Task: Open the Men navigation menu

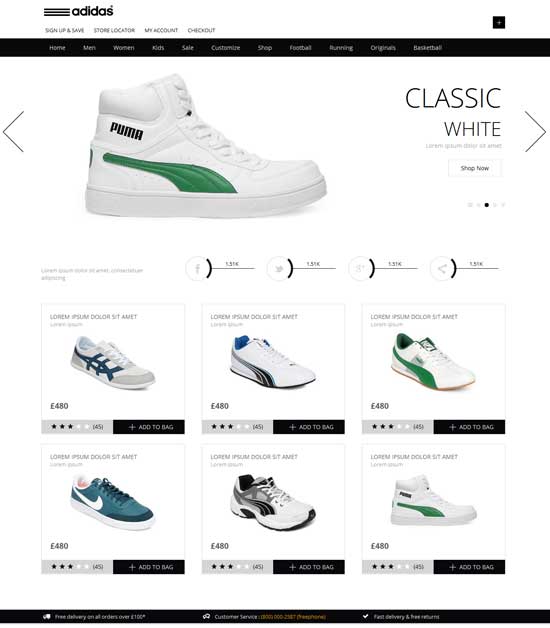Action: pyautogui.click(x=89, y=48)
